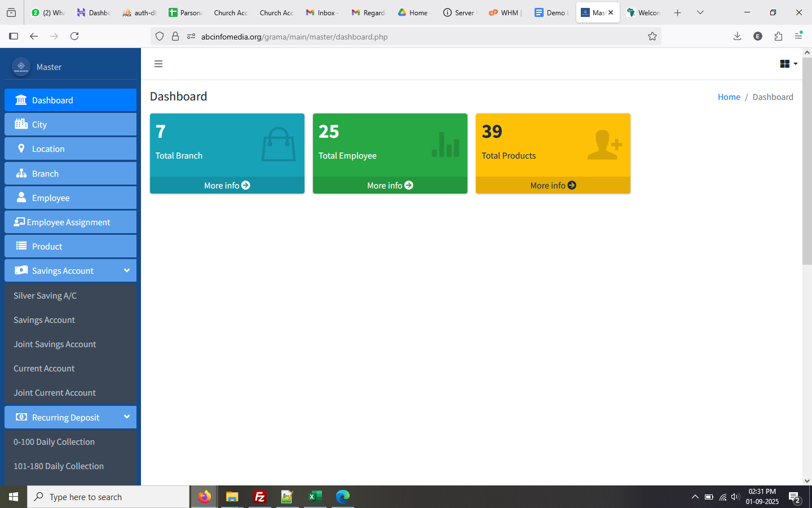Click the Employee person icon in sidebar
The image size is (812, 508).
tap(21, 198)
